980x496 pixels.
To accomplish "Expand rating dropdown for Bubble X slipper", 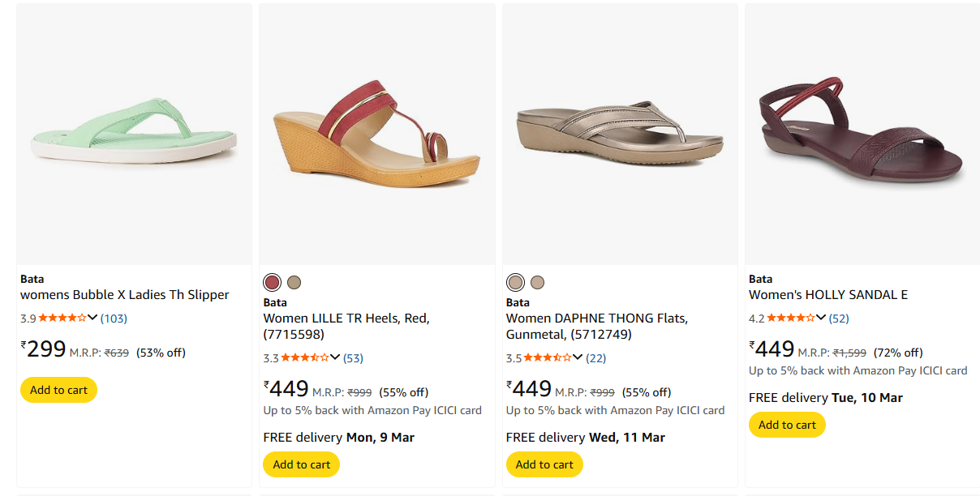I will [x=92, y=318].
